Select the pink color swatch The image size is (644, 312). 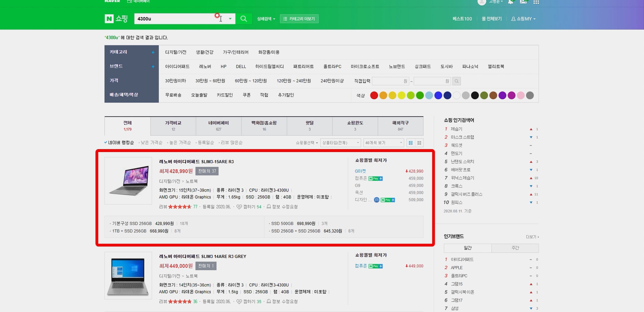(521, 95)
